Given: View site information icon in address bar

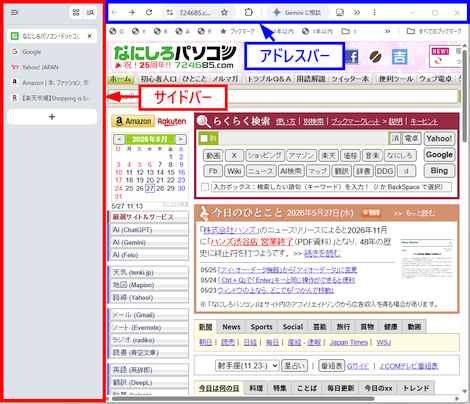Looking at the screenshot, I should 170,13.
